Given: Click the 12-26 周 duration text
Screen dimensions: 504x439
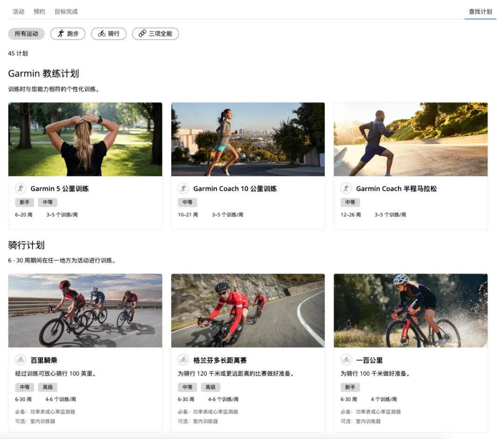Looking at the screenshot, I should [350, 215].
